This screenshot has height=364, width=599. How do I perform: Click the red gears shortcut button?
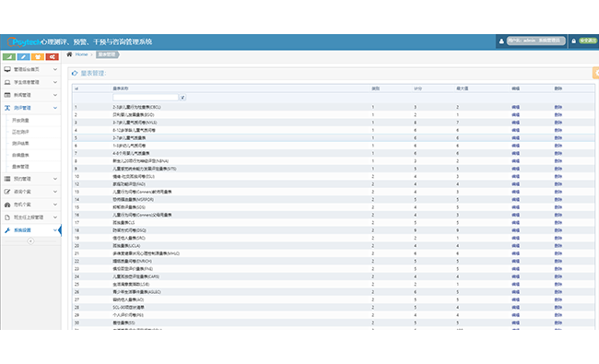click(52, 57)
